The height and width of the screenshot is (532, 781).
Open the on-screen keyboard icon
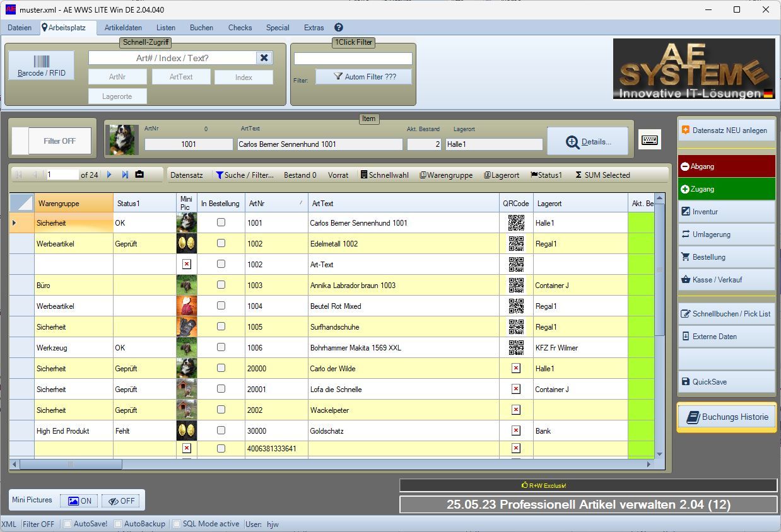650,141
